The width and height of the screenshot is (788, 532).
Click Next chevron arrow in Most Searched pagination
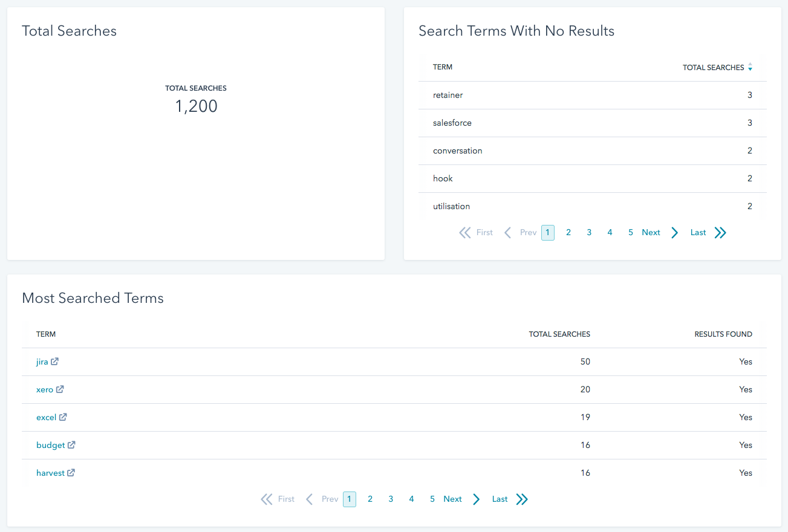tap(476, 499)
